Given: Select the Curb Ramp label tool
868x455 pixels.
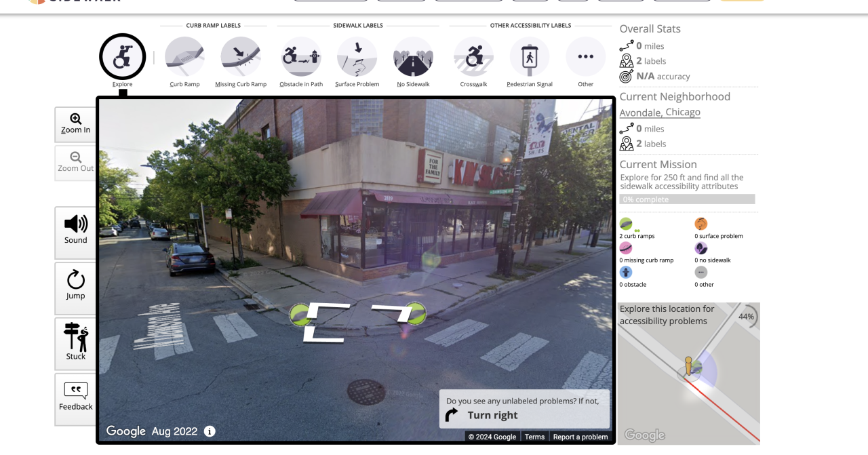Looking at the screenshot, I should pos(184,56).
